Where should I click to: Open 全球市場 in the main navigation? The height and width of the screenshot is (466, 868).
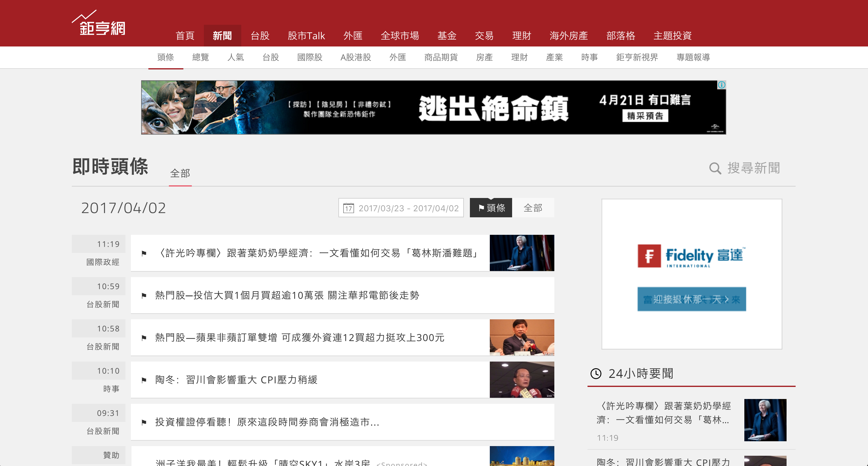click(x=400, y=35)
